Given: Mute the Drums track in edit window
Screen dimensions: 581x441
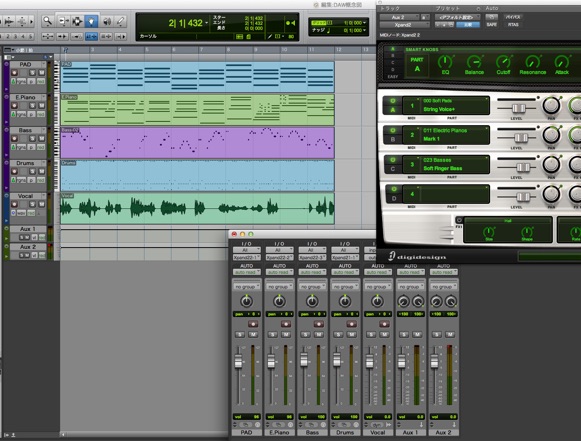Looking at the screenshot, I should pos(41,171).
